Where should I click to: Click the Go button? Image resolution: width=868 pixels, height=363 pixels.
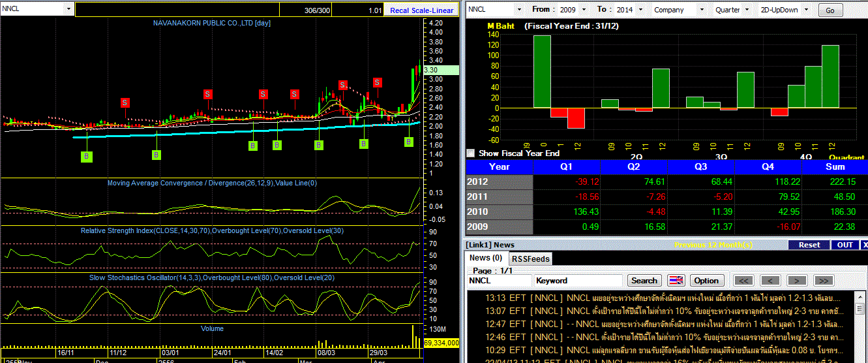click(830, 10)
